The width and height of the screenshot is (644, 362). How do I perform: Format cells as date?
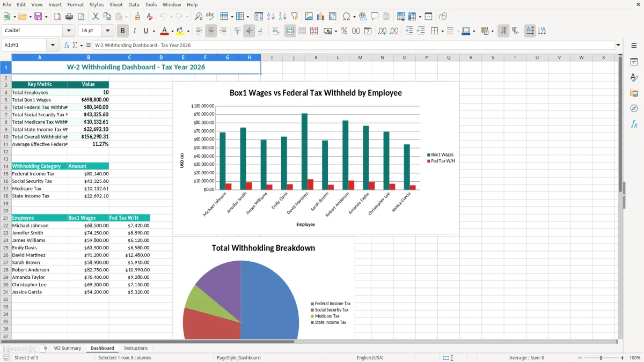(x=368, y=31)
